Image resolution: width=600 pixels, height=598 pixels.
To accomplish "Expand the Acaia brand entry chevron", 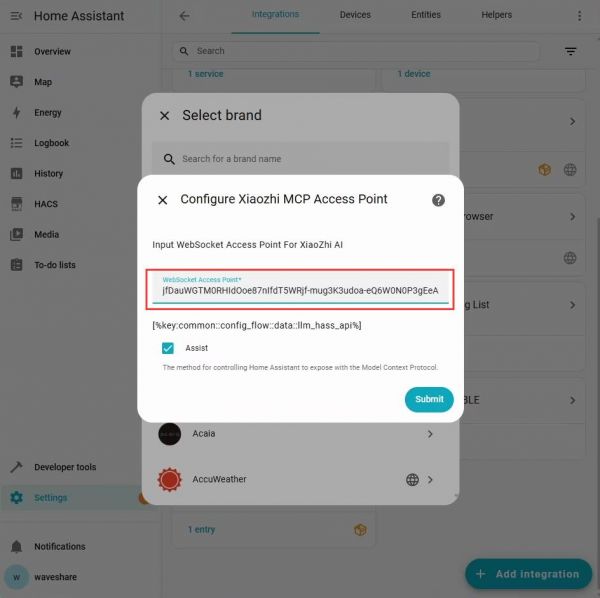I will pos(430,434).
